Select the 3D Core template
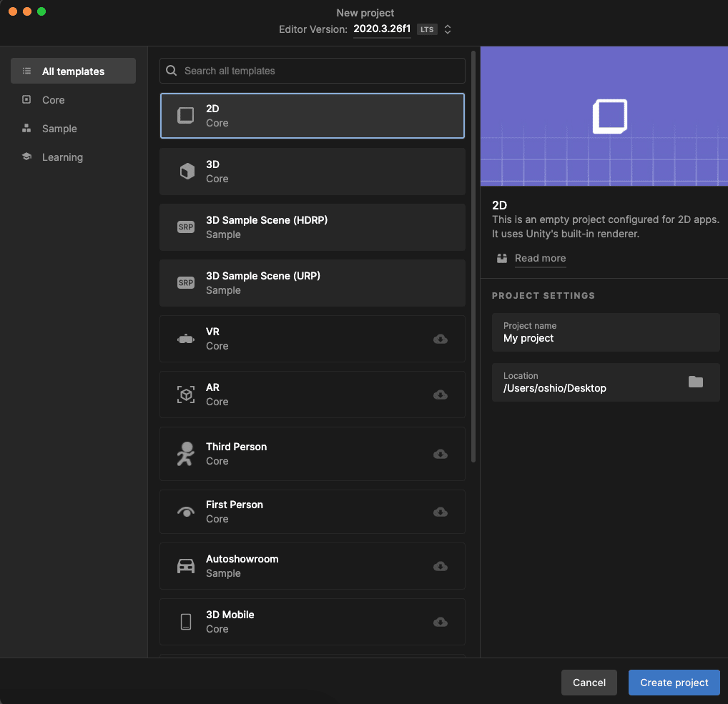This screenshot has height=704, width=728. [313, 172]
